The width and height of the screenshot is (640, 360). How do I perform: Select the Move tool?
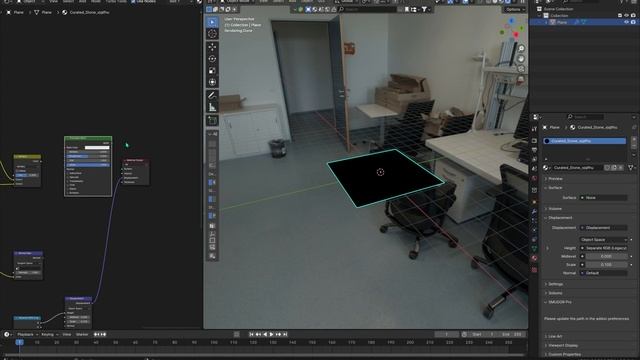(212, 47)
